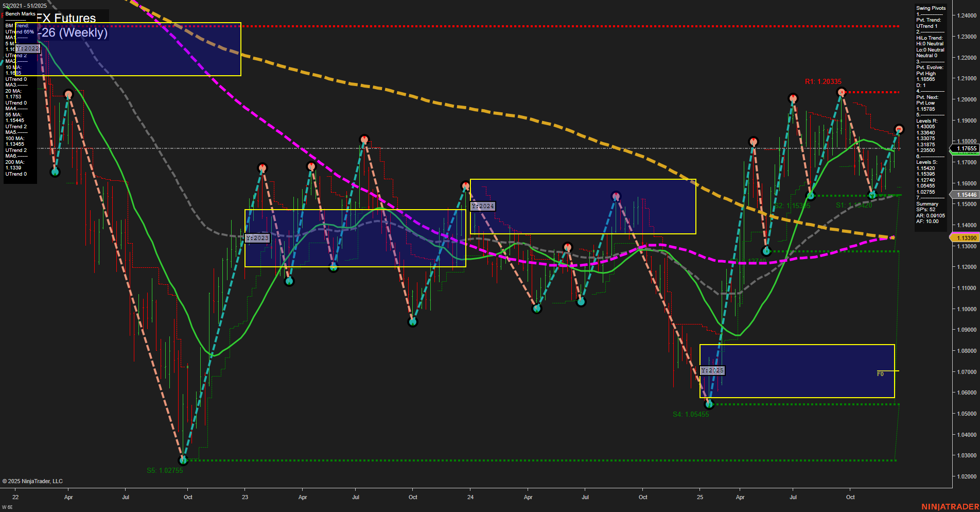Collapse the Swing Pivots panel

coord(930,8)
